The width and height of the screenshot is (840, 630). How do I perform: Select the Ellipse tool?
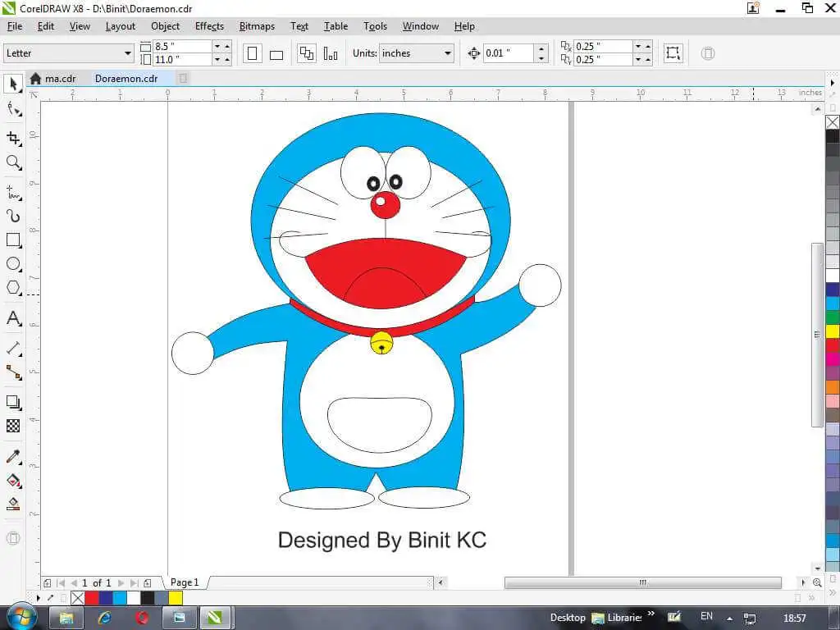pos(13,263)
